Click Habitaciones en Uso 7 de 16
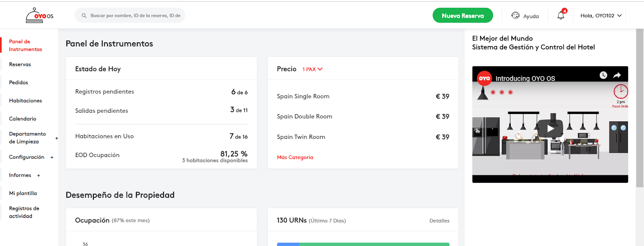Viewport: 644px width, 246px height. pyautogui.click(x=239, y=136)
